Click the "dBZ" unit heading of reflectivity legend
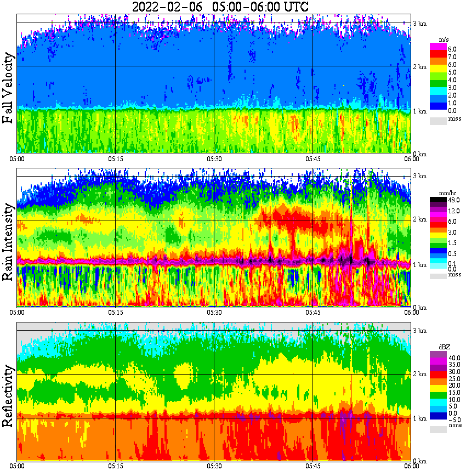 (445, 347)
